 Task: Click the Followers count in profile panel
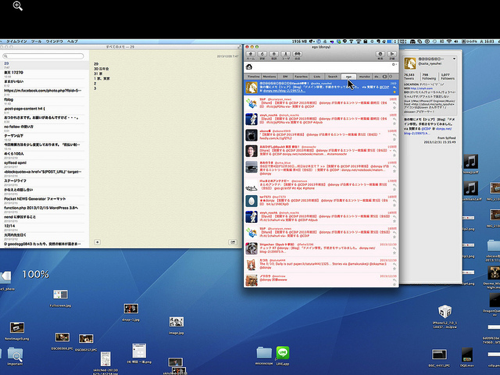click(x=447, y=77)
